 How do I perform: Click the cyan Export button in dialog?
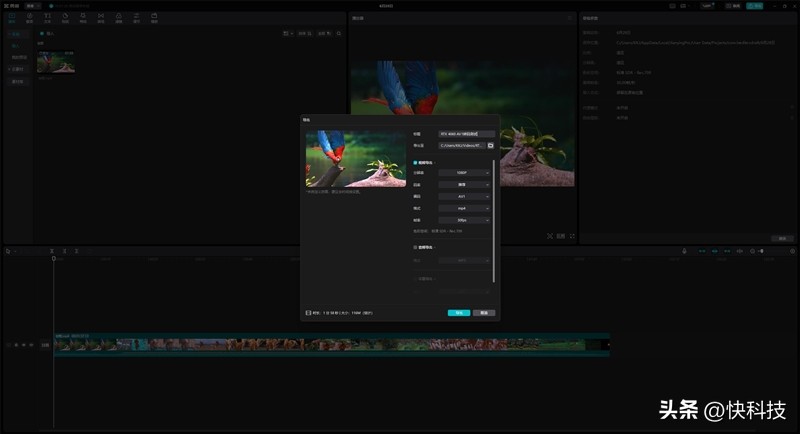tap(458, 313)
